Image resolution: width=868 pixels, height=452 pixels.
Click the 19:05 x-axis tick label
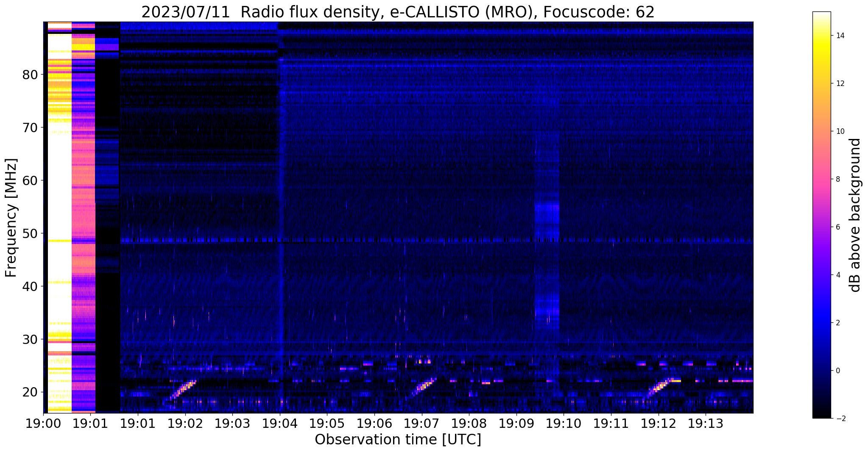pyautogui.click(x=327, y=424)
